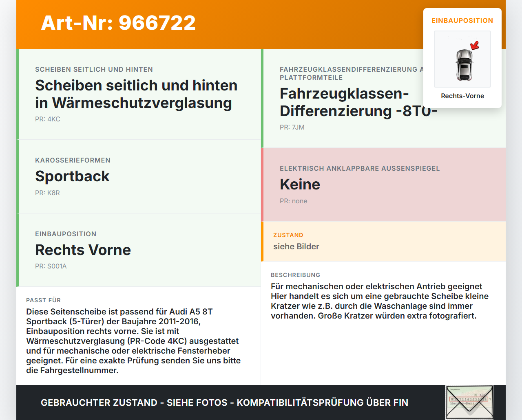Screen dimensions: 522x420
Task: Expand the ZUSTAND siehe Bilder section
Action: tap(383, 240)
